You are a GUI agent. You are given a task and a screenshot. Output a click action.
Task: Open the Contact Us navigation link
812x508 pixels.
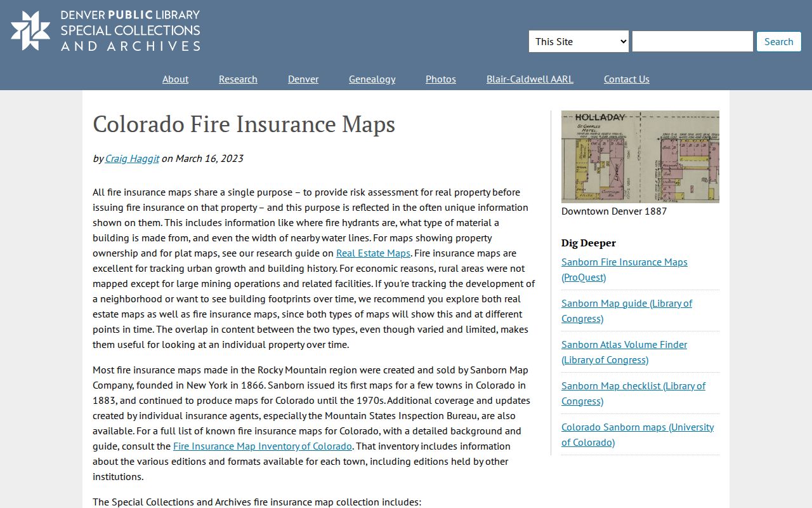tap(626, 79)
